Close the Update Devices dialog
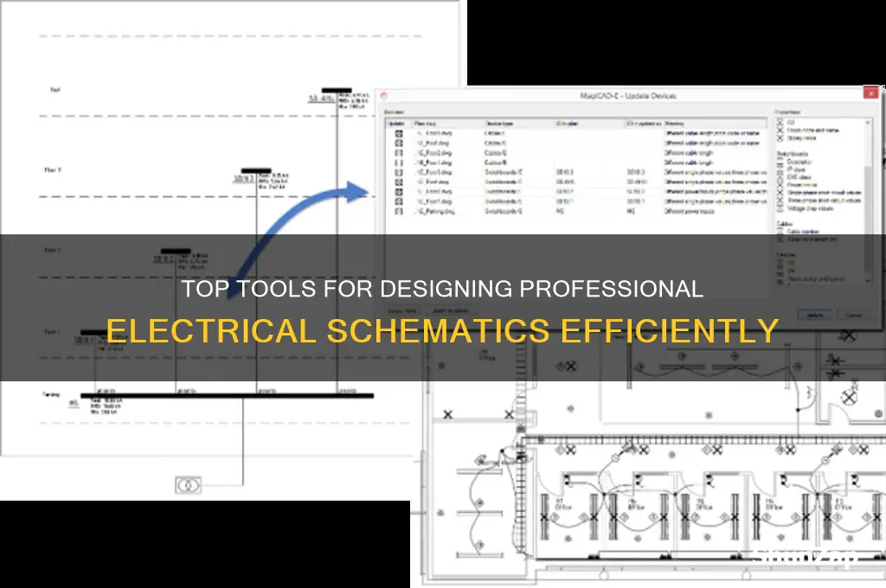The image size is (886, 588). [x=871, y=92]
